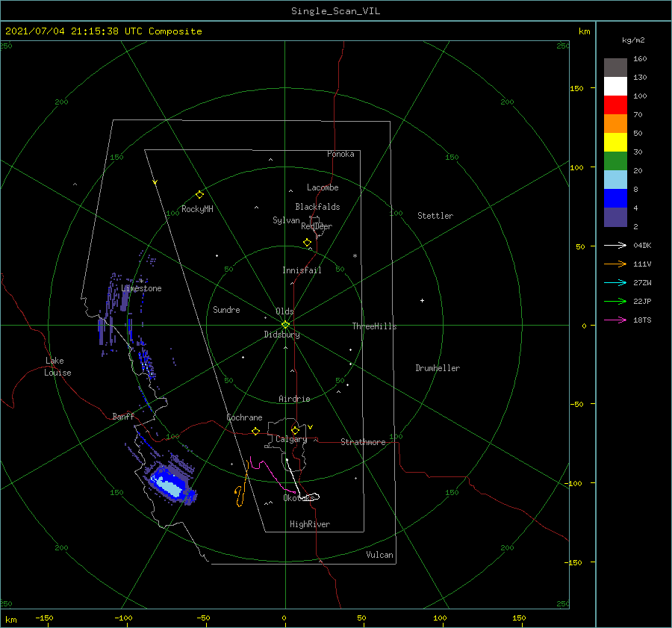Select the bright blue 8 legend swatch
The height and width of the screenshot is (628, 672).
point(615,198)
